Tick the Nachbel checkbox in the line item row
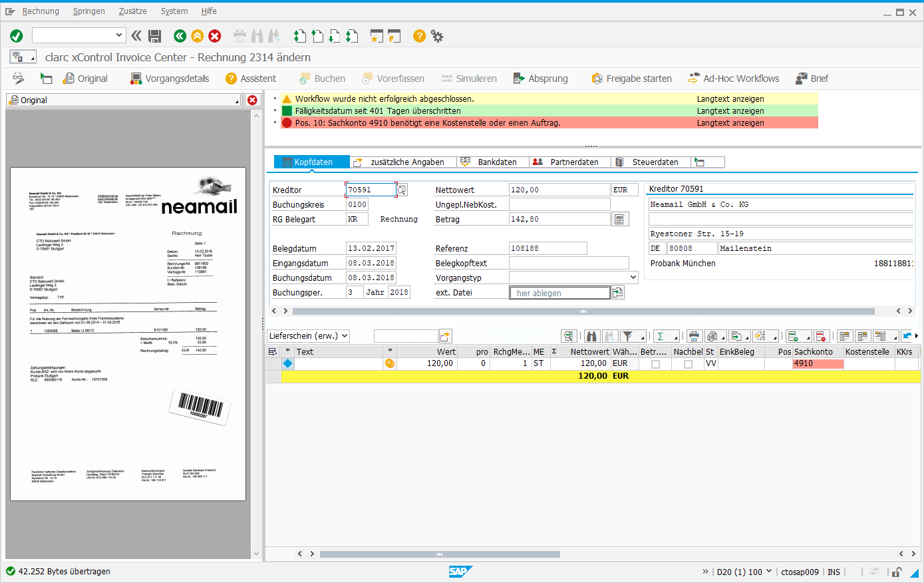Viewport: 924px width, 583px height. pos(688,364)
